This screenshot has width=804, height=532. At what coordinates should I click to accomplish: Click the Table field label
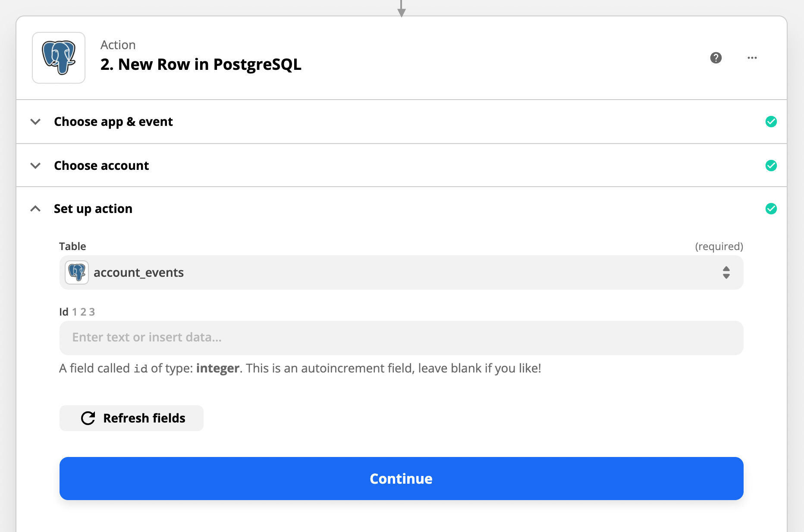click(x=72, y=246)
